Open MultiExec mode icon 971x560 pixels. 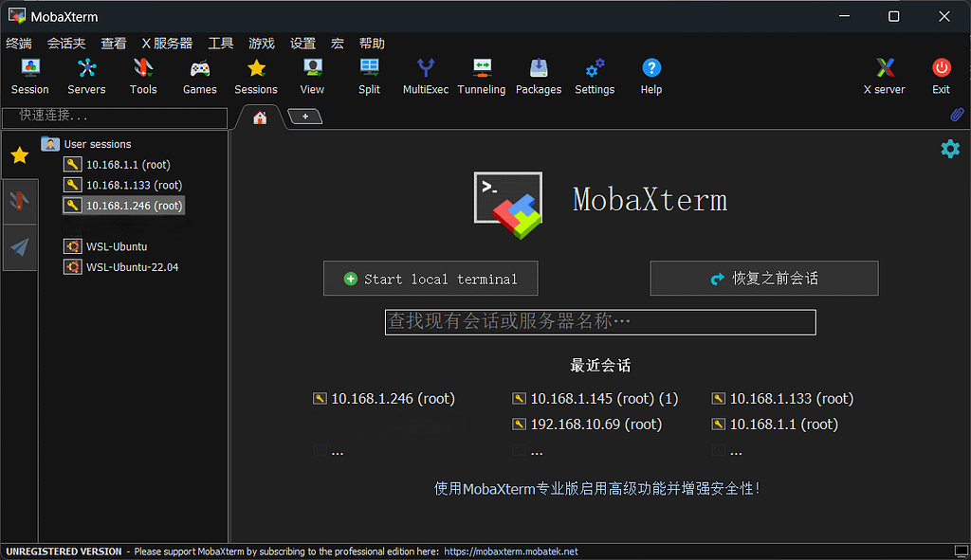coord(426,76)
